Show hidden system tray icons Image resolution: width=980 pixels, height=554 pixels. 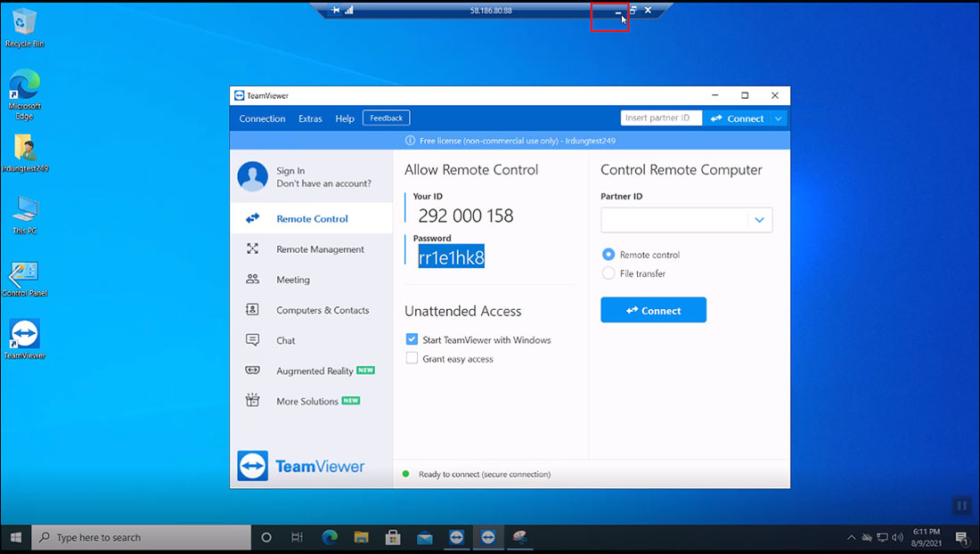851,537
